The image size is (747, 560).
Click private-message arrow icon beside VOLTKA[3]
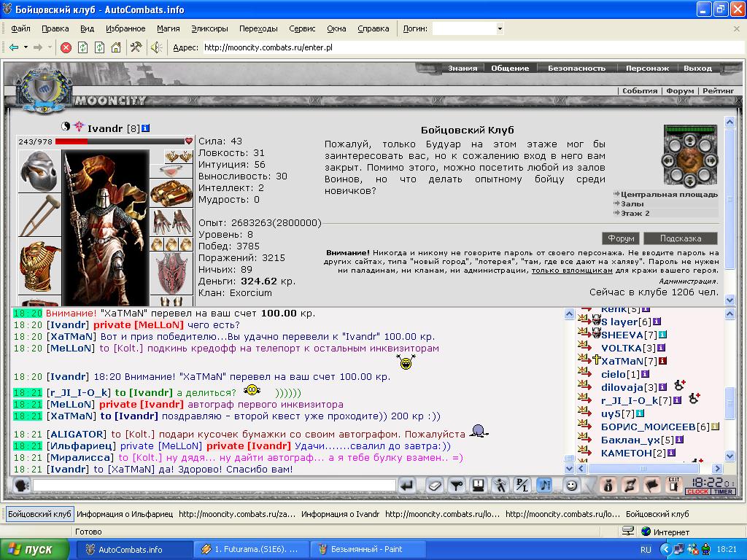(x=584, y=345)
